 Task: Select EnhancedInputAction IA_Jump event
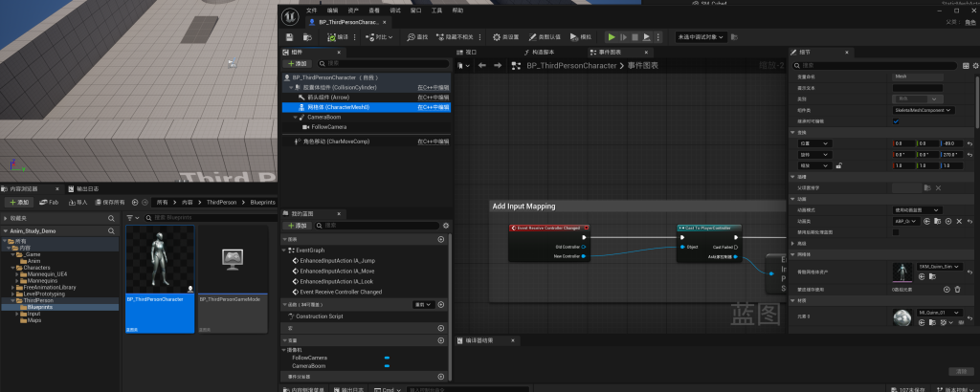338,260
